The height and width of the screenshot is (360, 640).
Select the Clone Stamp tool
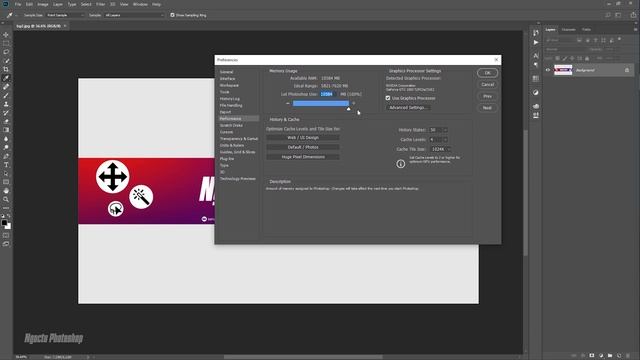click(6, 104)
